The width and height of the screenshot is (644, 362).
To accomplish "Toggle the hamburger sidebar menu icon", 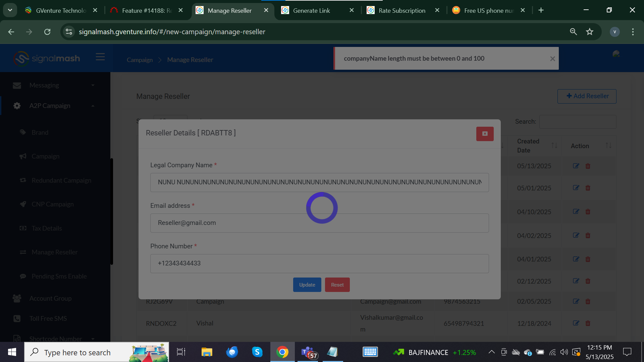I will point(100,57).
